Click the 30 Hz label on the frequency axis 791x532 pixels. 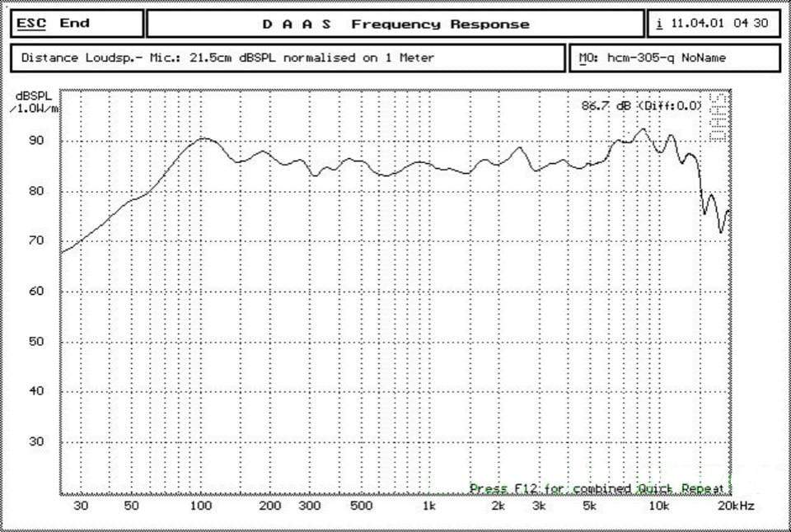pyautogui.click(x=81, y=506)
